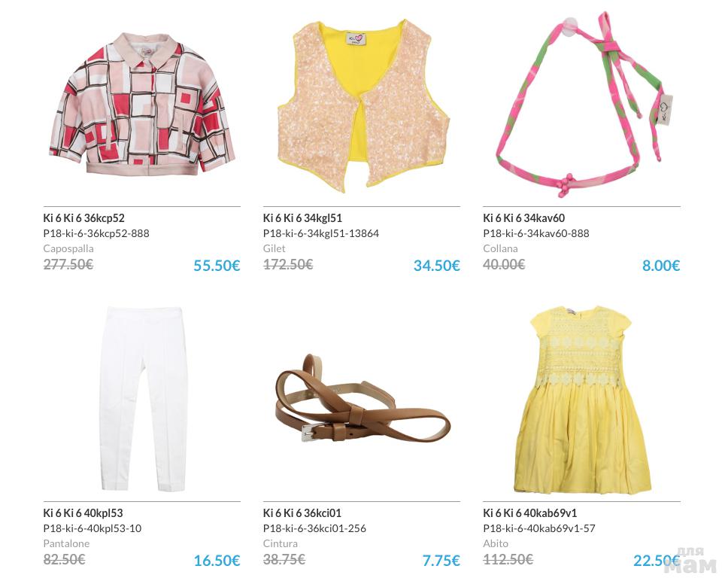Click product title Ki 6 Ki 6 34kgl51
The width and height of the screenshot is (728, 584).
coord(302,218)
